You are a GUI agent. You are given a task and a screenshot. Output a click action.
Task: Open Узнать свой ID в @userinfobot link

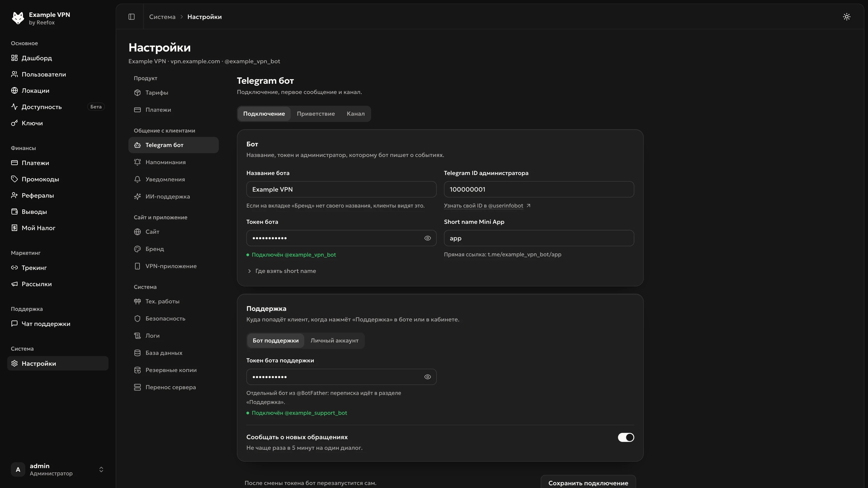click(x=487, y=206)
